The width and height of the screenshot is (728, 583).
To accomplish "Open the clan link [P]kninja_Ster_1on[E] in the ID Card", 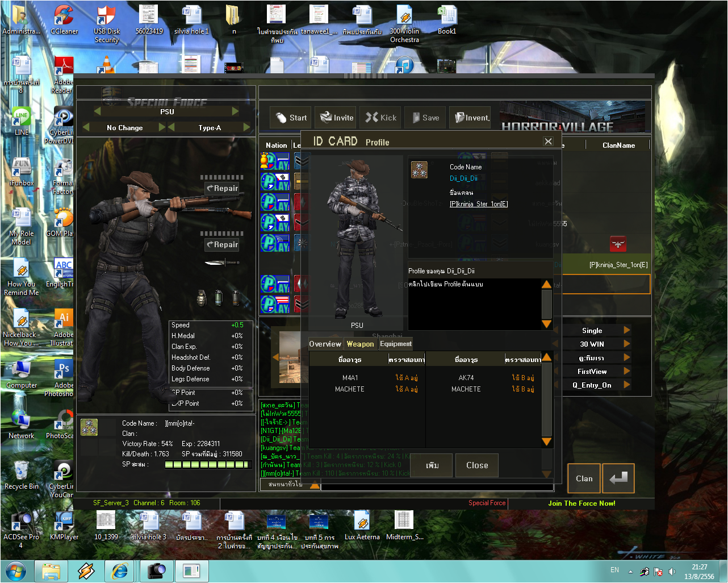I will [479, 204].
